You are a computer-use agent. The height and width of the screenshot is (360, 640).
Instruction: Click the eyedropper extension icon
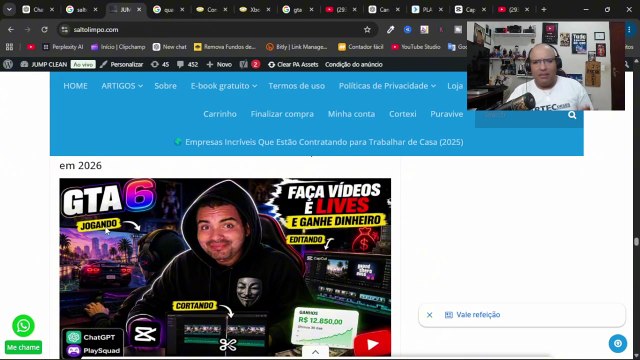coord(391,30)
